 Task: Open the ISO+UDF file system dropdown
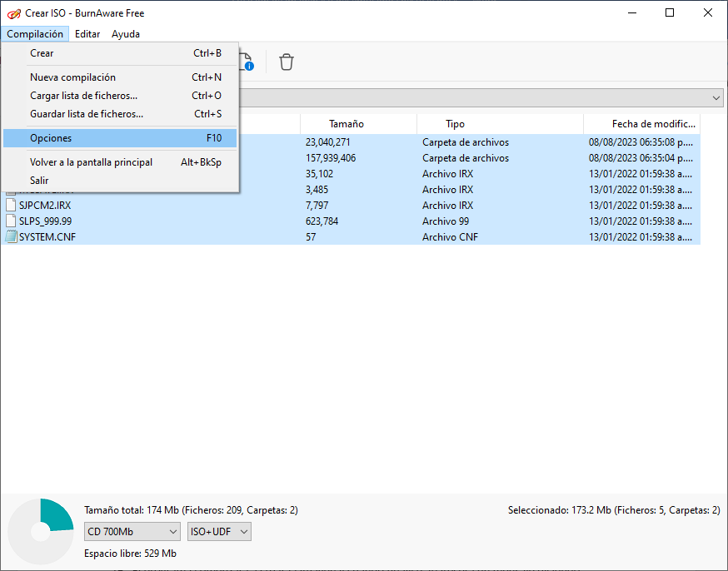219,532
